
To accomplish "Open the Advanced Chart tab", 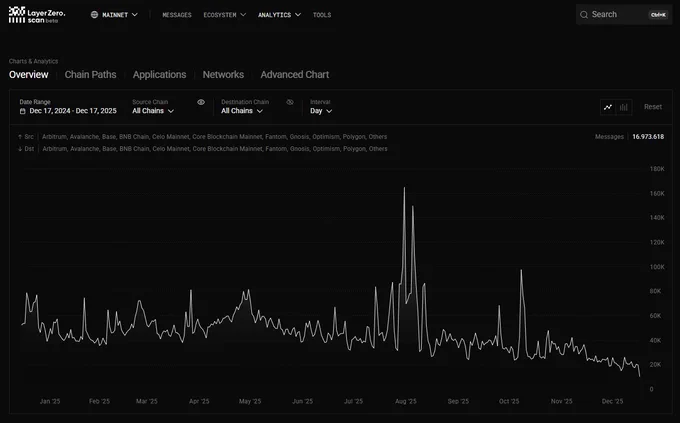I will (x=294, y=75).
